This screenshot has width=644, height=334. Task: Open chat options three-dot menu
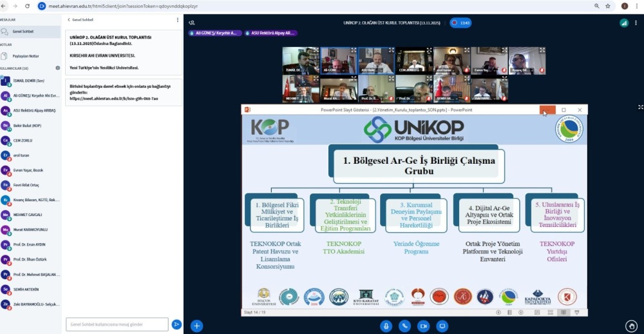(178, 20)
